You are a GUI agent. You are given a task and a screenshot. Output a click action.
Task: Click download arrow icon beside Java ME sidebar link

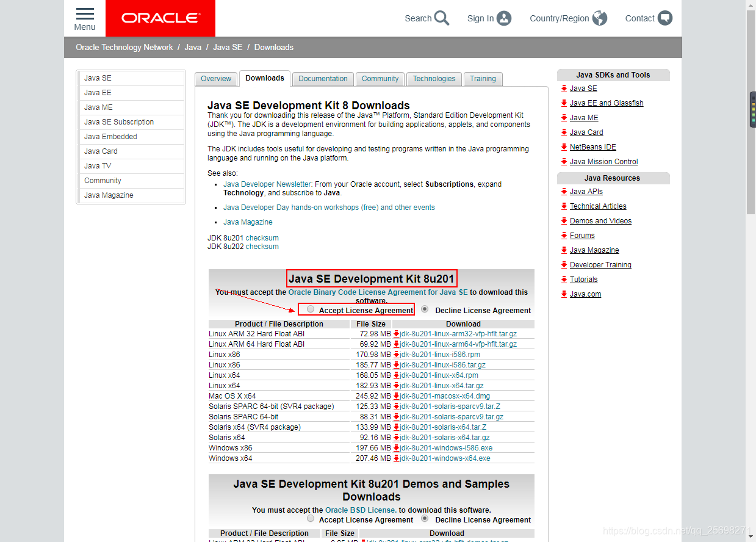[564, 118]
